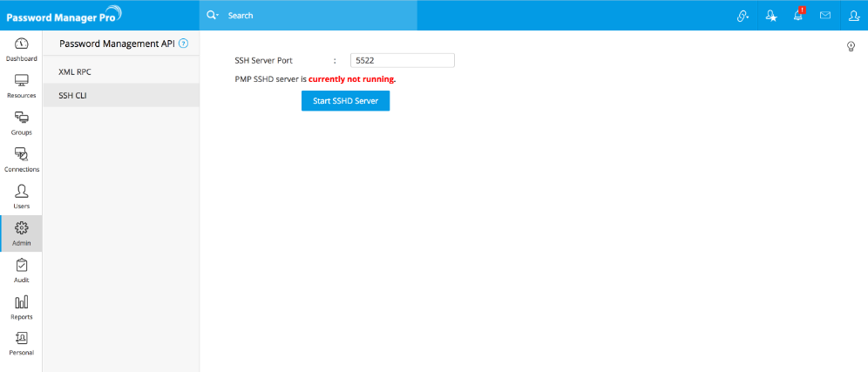Open the Resources section in sidebar
The width and height of the screenshot is (868, 372).
point(21,85)
